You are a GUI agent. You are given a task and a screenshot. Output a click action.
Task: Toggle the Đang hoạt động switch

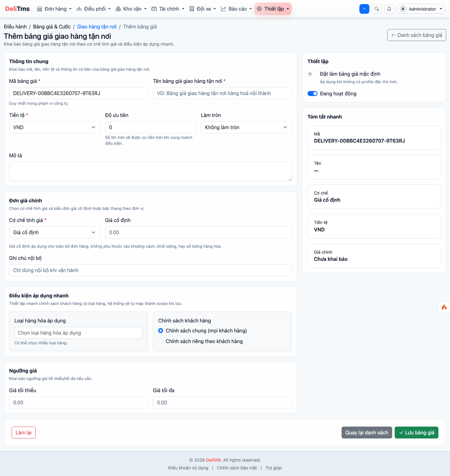point(312,94)
